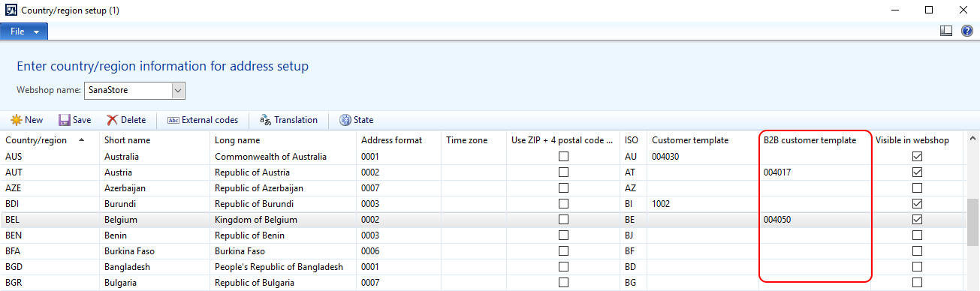Click the ISO column header

633,140
